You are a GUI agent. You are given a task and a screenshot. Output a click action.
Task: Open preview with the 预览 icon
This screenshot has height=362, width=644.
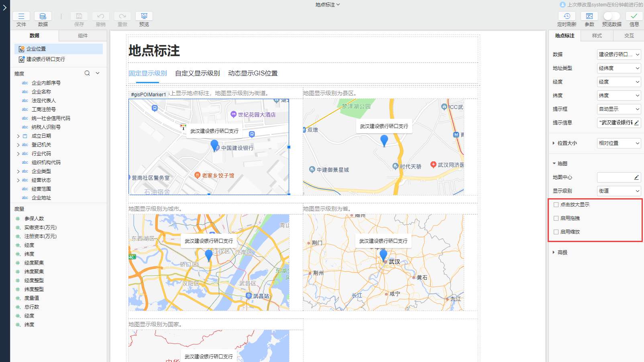coord(144,19)
